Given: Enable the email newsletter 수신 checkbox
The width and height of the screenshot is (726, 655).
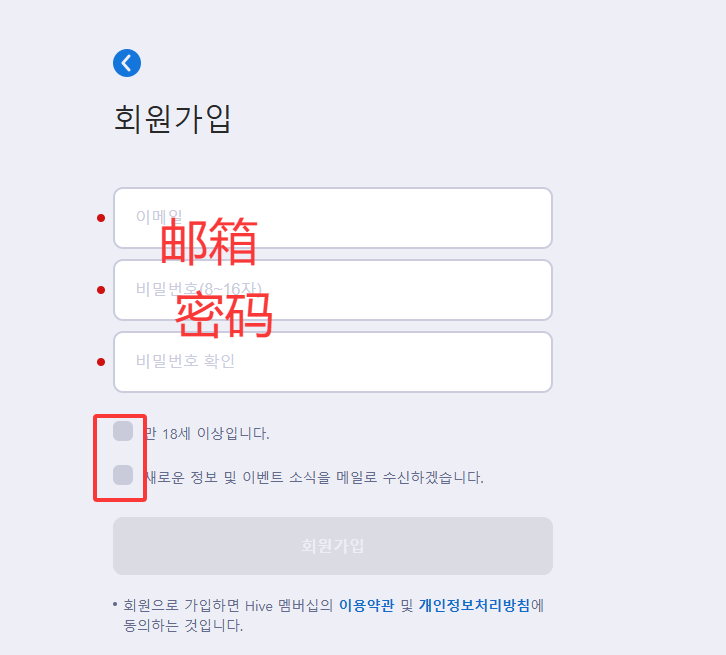Looking at the screenshot, I should (x=123, y=475).
